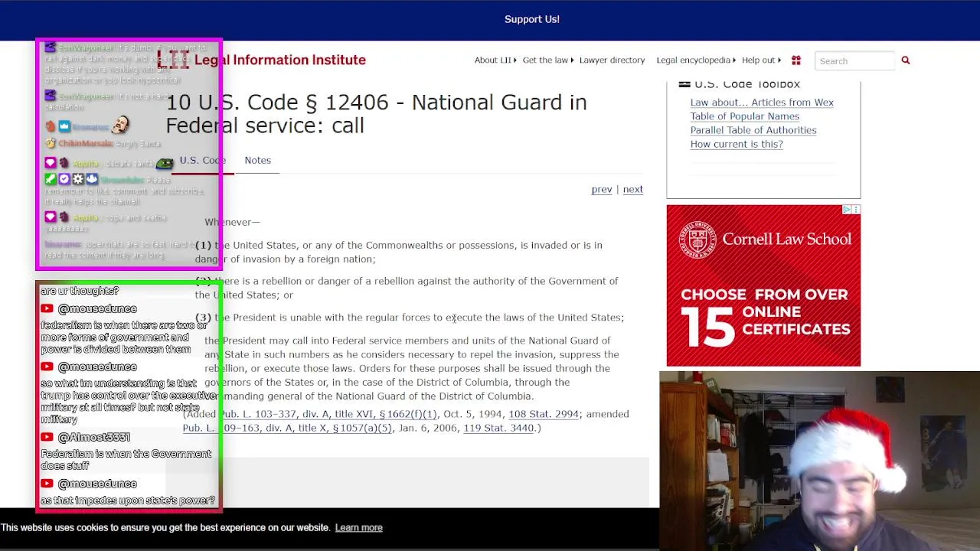Screen dimensions: 980x551
Task: Open Table of Popular Names link
Action: click(744, 116)
